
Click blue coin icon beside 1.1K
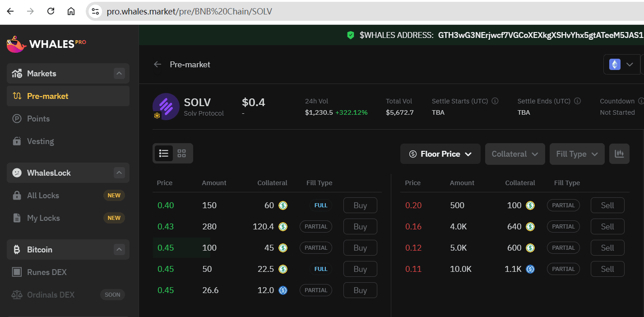coord(530,269)
